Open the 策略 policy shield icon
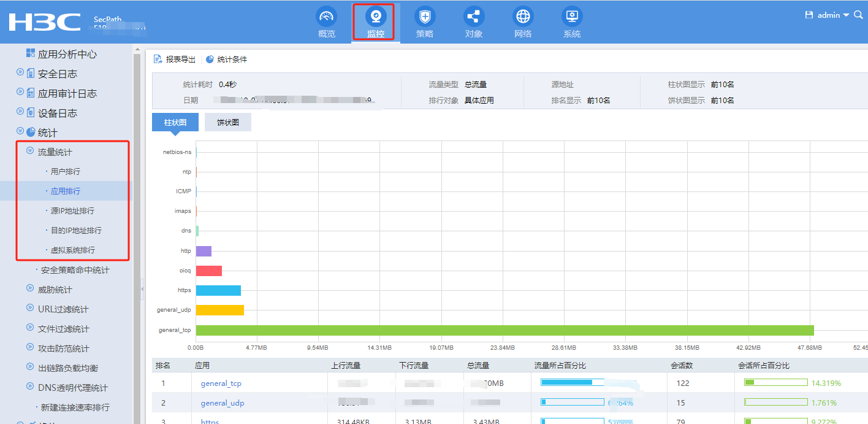 [425, 16]
